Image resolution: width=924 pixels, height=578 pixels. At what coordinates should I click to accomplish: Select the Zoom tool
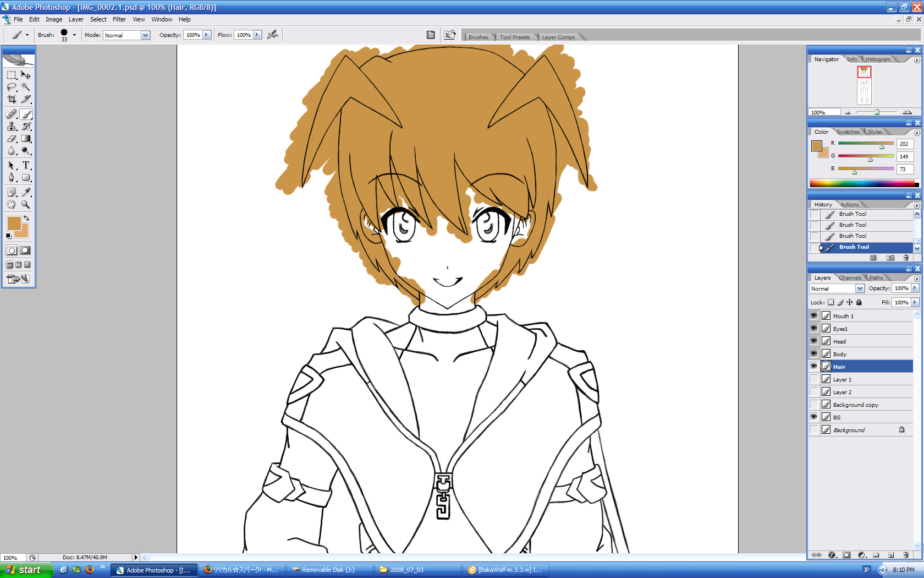pyautogui.click(x=25, y=204)
